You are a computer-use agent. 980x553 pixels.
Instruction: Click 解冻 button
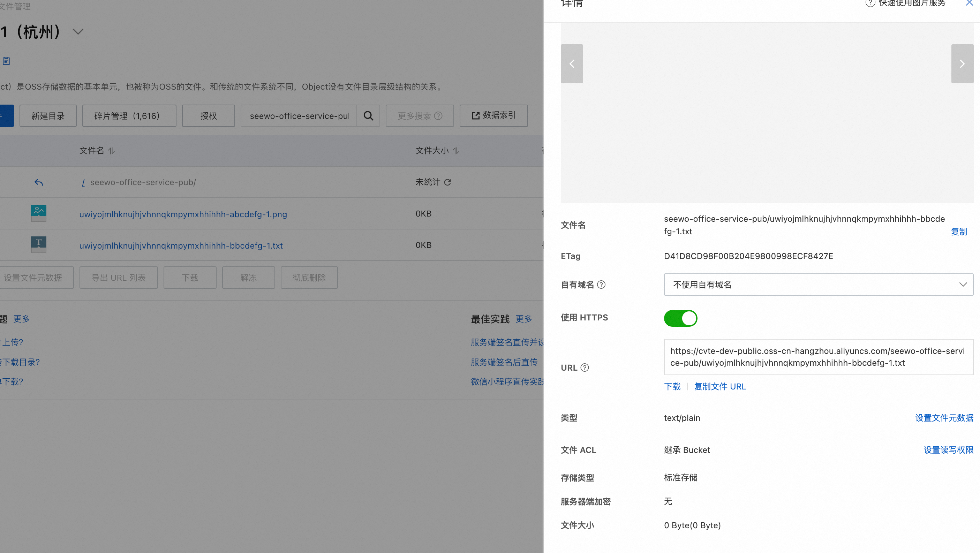pos(248,278)
